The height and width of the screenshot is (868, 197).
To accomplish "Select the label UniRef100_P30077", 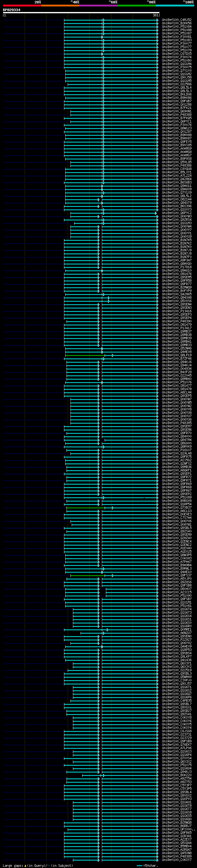I will pyautogui.click(x=177, y=43).
